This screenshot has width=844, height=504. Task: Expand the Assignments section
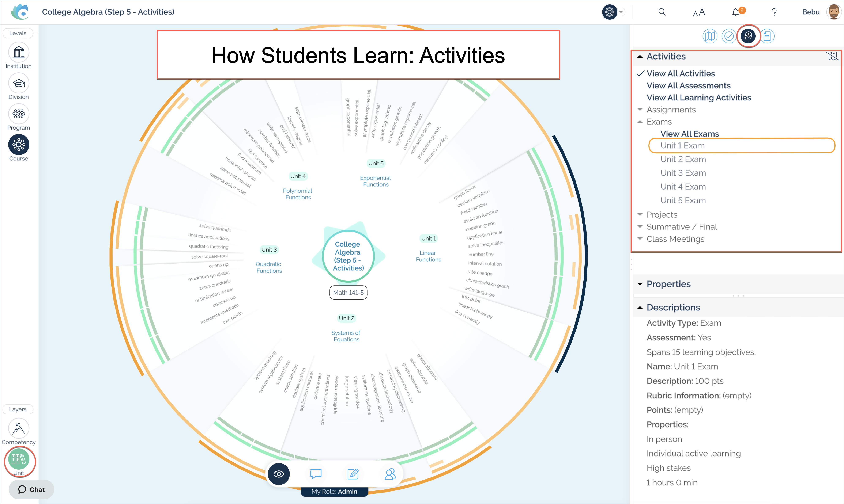coord(640,109)
